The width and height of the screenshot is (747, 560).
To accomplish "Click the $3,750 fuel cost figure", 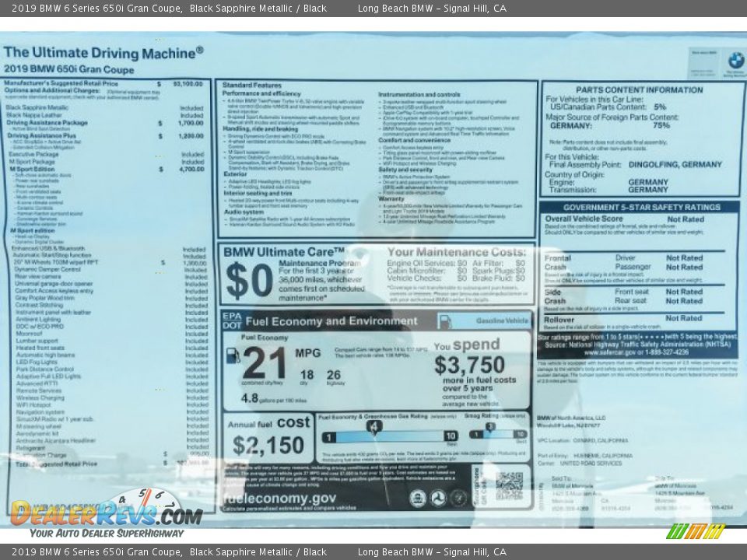I will 469,365.
